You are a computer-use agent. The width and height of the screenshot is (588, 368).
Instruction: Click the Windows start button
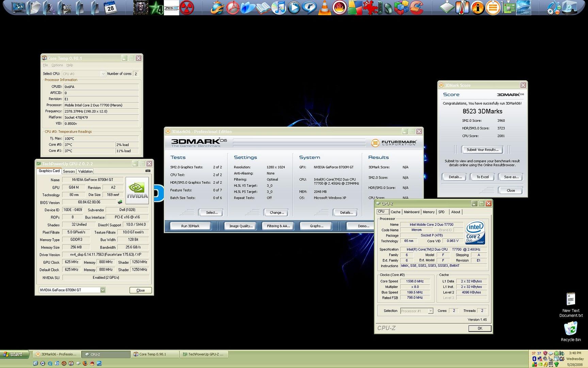(x=14, y=354)
